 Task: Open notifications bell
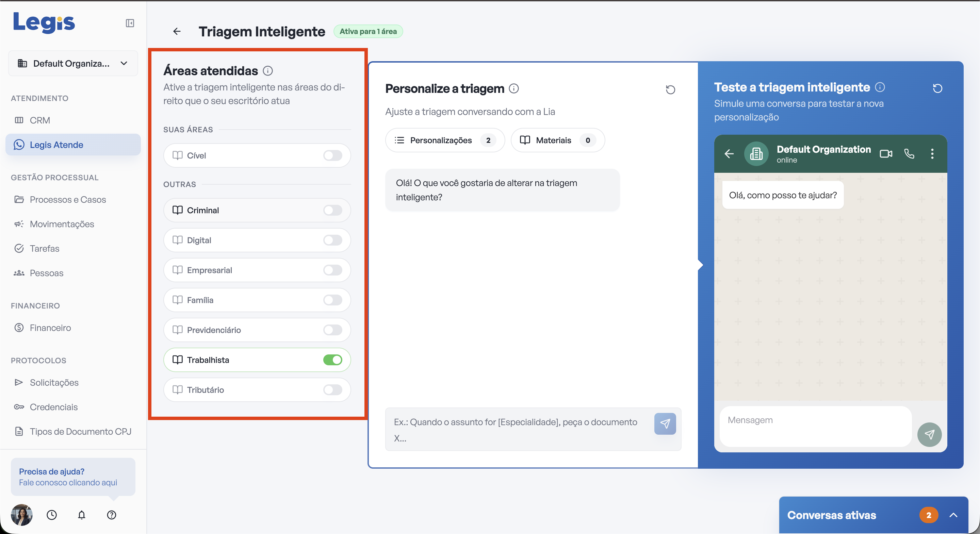pyautogui.click(x=81, y=515)
